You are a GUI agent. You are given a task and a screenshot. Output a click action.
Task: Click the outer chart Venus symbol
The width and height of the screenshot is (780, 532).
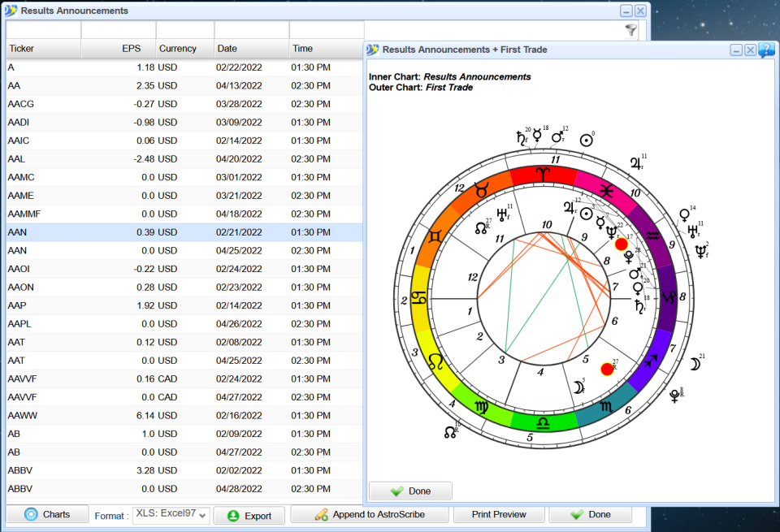click(684, 215)
